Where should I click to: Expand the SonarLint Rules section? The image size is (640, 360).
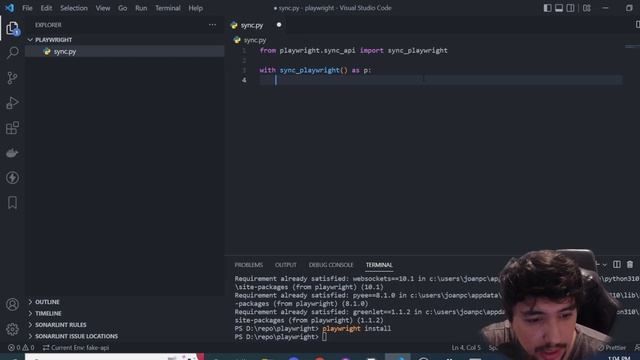(x=60, y=325)
